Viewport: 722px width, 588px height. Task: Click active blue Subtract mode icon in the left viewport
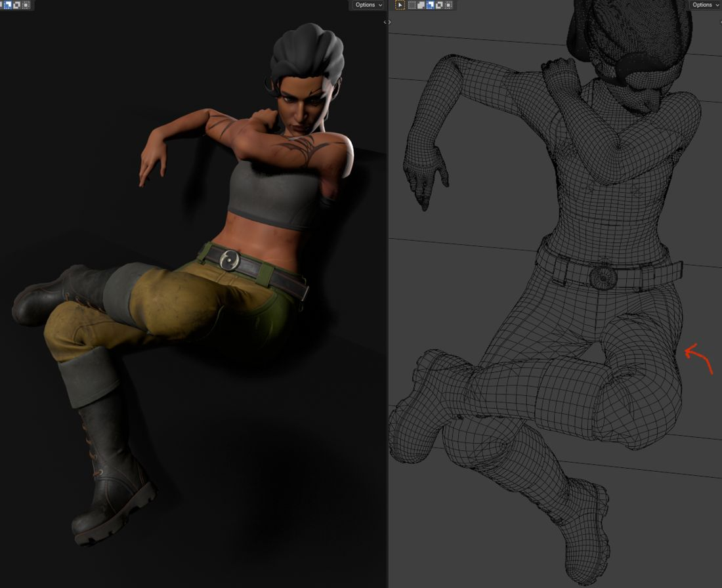point(8,5)
